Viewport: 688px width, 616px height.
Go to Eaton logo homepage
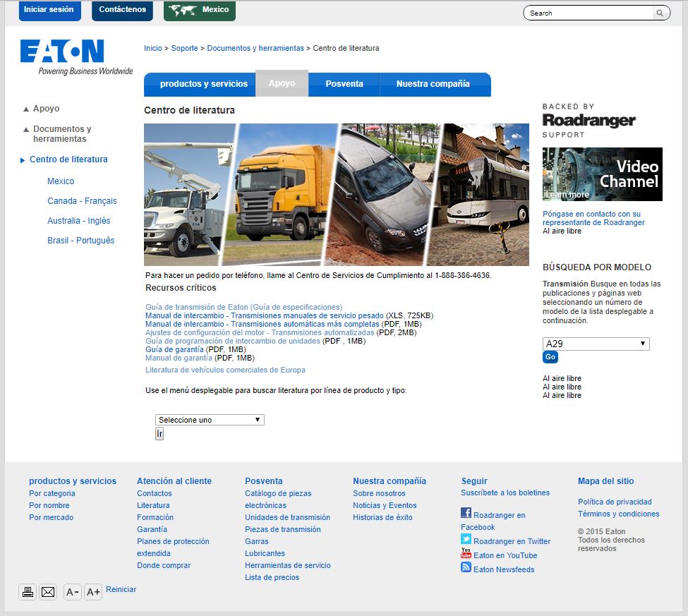click(63, 52)
